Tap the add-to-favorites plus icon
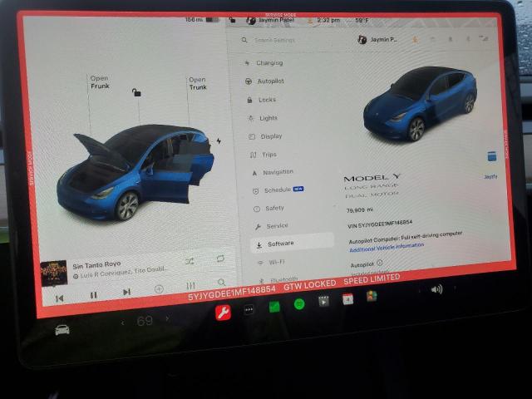The width and height of the screenshot is (532, 399). pos(159,289)
